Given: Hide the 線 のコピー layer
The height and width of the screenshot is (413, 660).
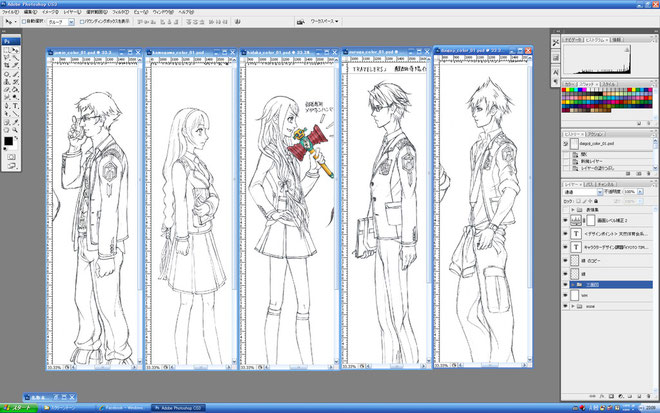Looking at the screenshot, I should (565, 261).
